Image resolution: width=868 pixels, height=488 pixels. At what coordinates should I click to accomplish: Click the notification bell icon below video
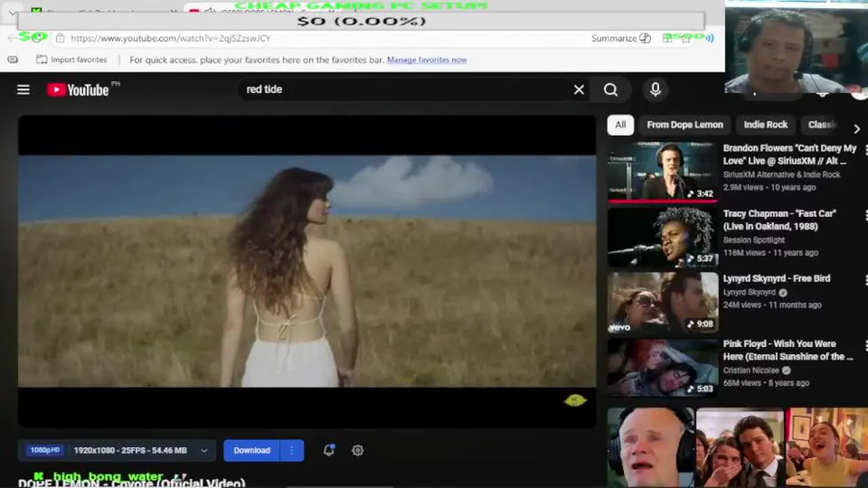[x=329, y=450]
